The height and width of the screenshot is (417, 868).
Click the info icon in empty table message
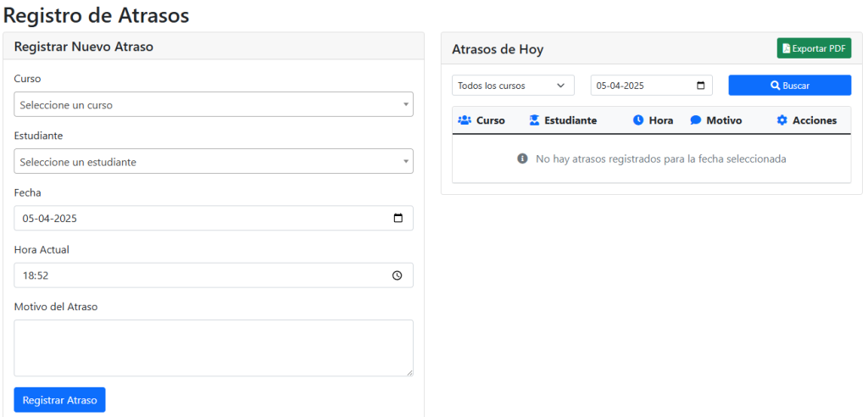(523, 158)
